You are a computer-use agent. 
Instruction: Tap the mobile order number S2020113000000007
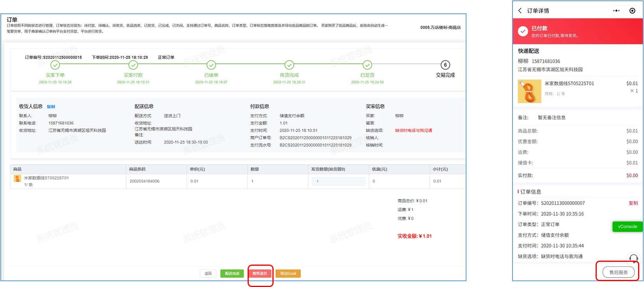click(563, 203)
